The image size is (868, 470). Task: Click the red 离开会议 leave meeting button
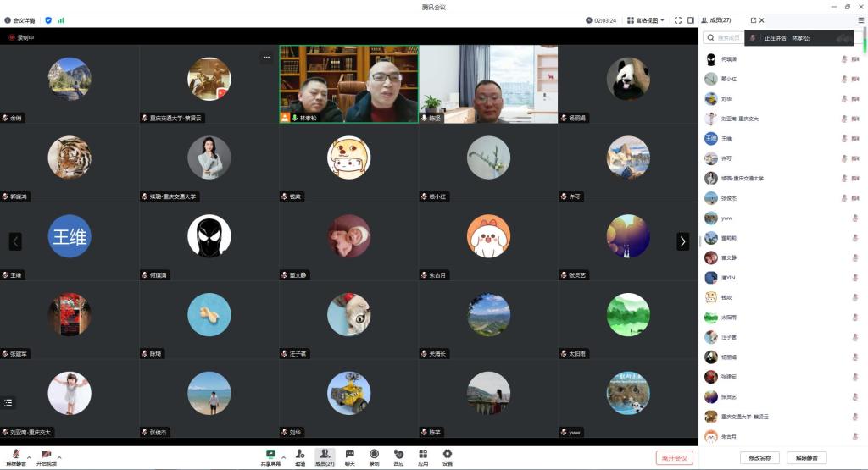pyautogui.click(x=674, y=458)
